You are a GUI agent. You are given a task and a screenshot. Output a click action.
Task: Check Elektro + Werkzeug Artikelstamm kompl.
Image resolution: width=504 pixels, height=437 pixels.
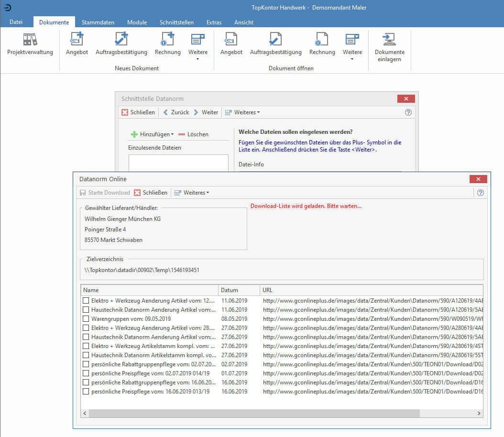coord(86,346)
